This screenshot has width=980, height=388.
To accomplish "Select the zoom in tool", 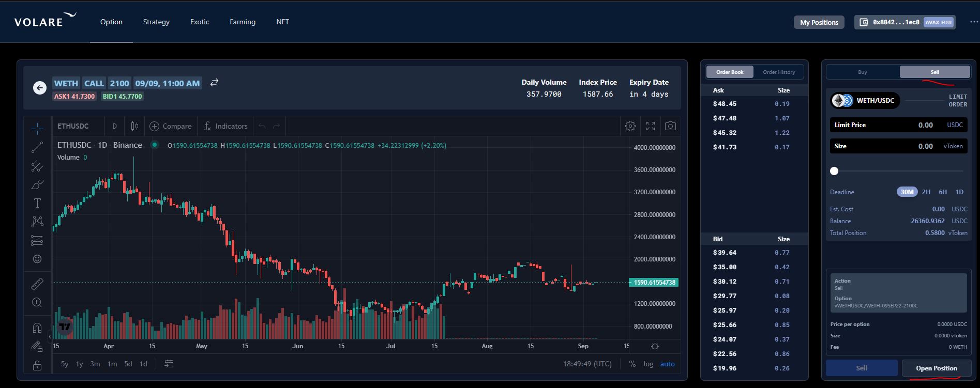I will click(x=37, y=302).
